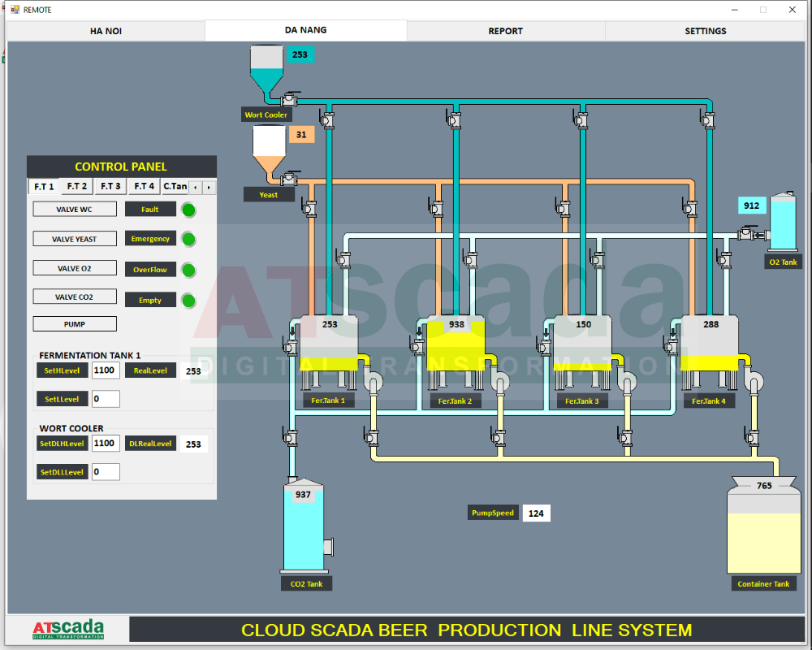Click the pump icon beside Fer.Tank 1
The image size is (812, 650).
click(x=373, y=383)
